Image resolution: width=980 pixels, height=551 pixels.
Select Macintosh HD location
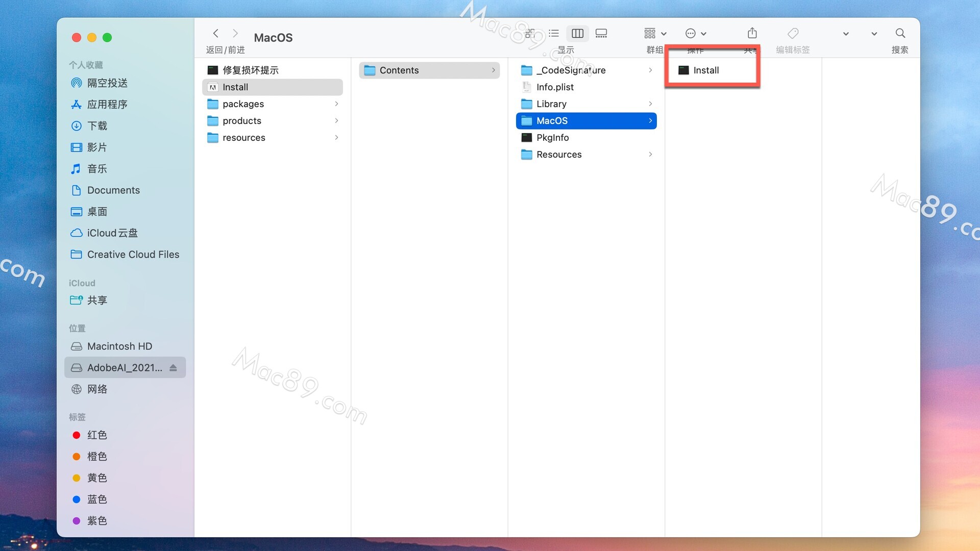pyautogui.click(x=119, y=346)
